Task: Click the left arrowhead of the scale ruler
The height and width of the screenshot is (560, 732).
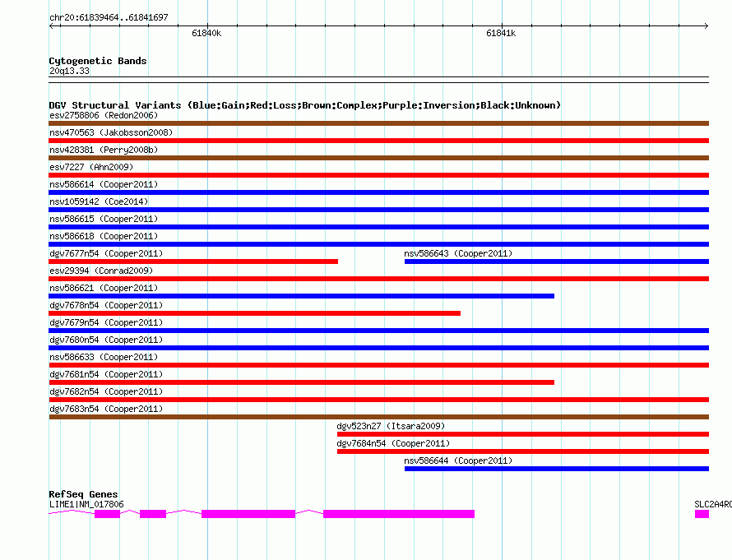Action: (51, 25)
